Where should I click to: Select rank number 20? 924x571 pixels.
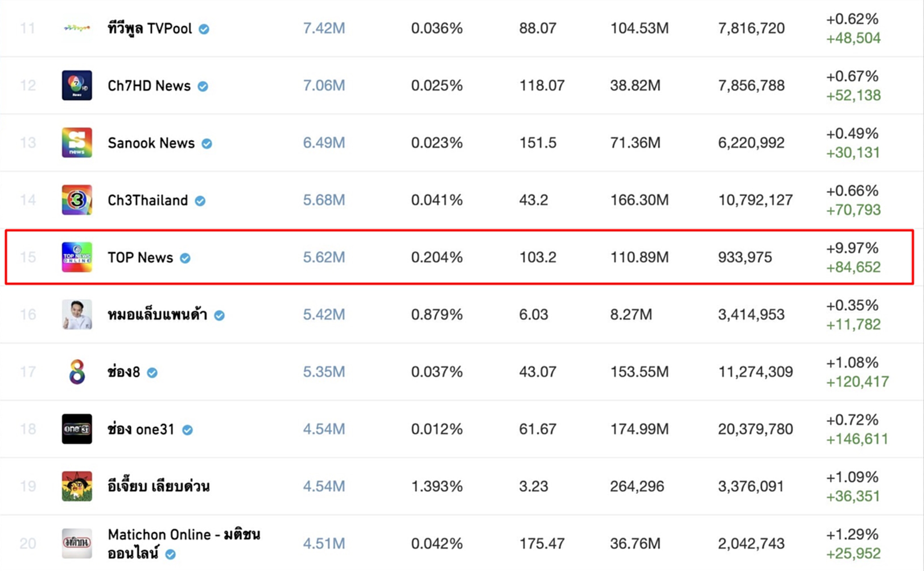point(28,544)
